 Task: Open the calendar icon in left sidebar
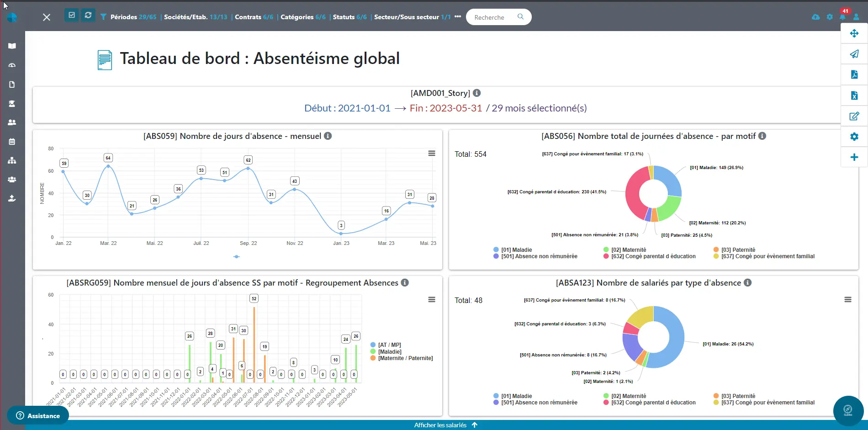12,142
